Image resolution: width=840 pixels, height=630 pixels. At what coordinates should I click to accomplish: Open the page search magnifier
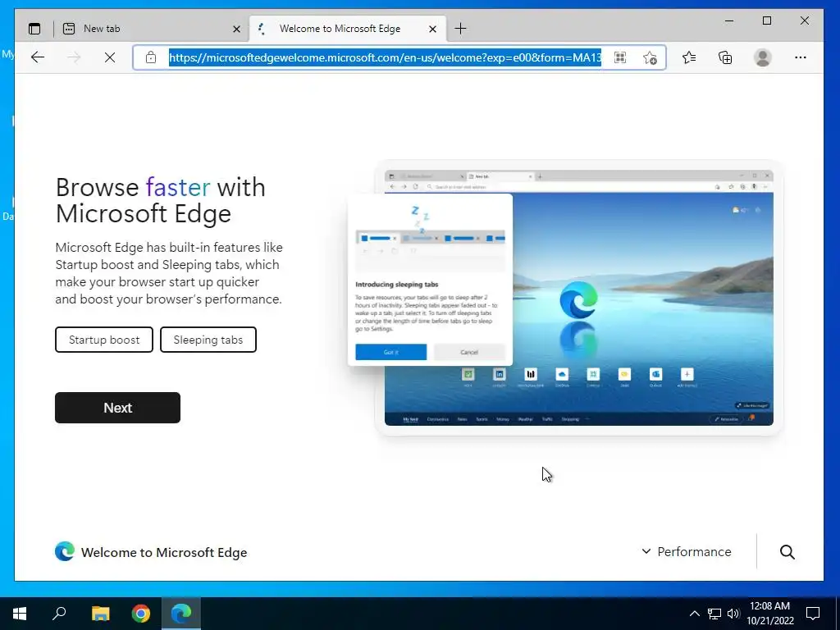(787, 552)
